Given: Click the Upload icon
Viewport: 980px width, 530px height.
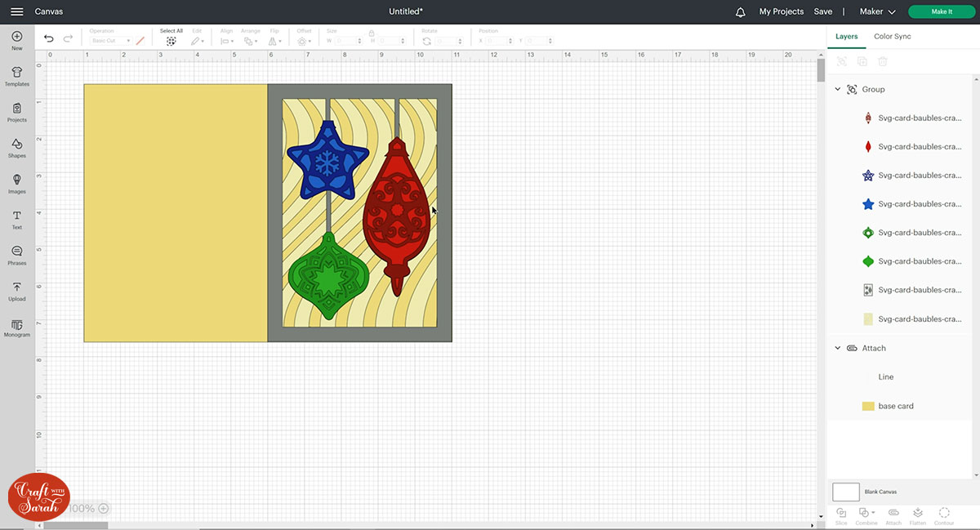Looking at the screenshot, I should pos(16,291).
